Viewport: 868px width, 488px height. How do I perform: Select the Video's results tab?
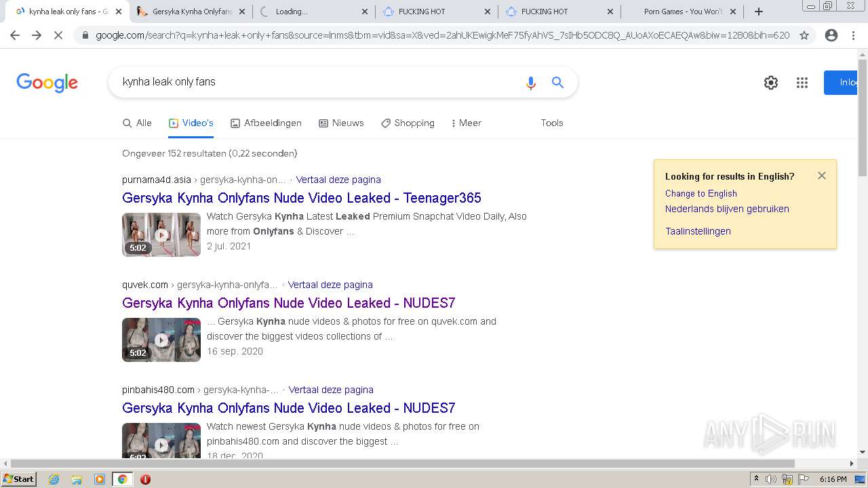(x=191, y=123)
